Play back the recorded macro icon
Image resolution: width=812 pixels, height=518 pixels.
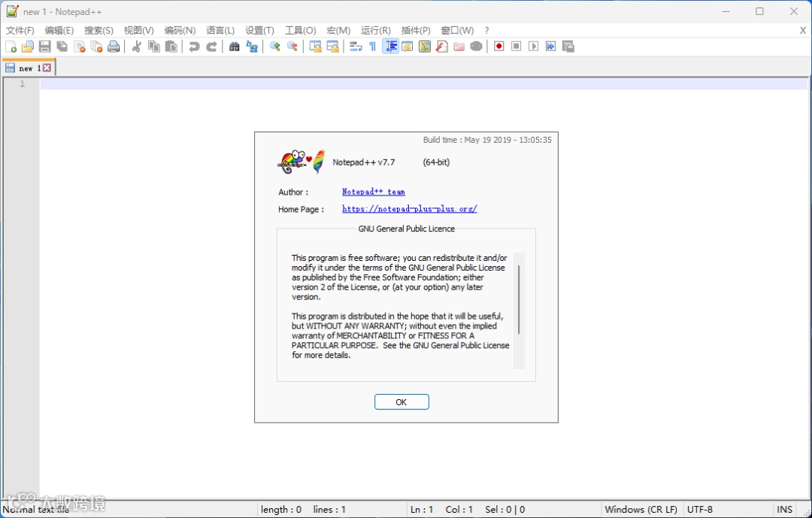[x=533, y=47]
